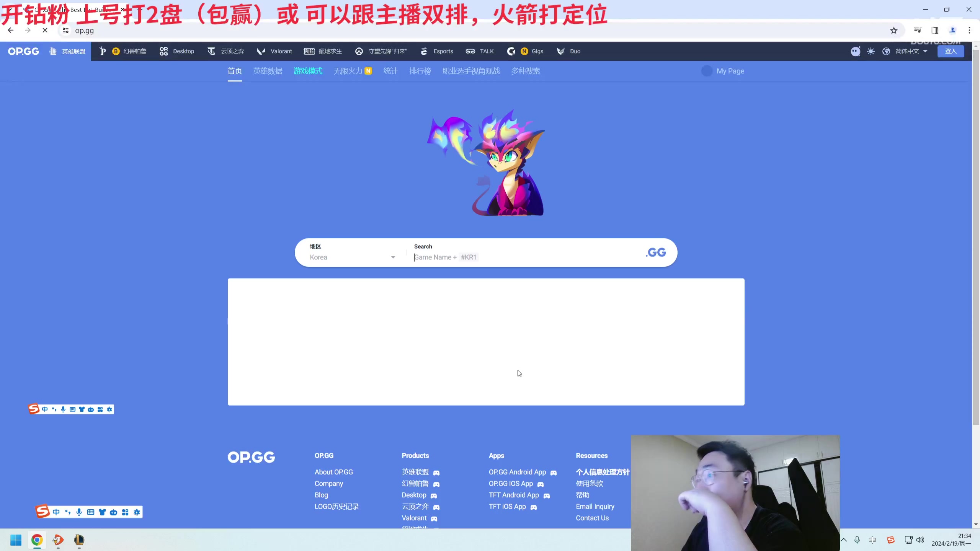Stop page loading with X button

[x=45, y=30]
